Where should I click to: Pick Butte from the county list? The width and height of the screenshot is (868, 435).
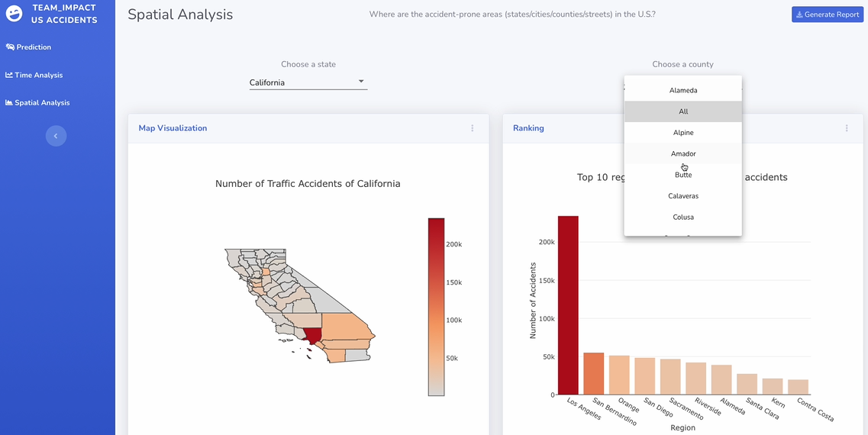(x=683, y=175)
